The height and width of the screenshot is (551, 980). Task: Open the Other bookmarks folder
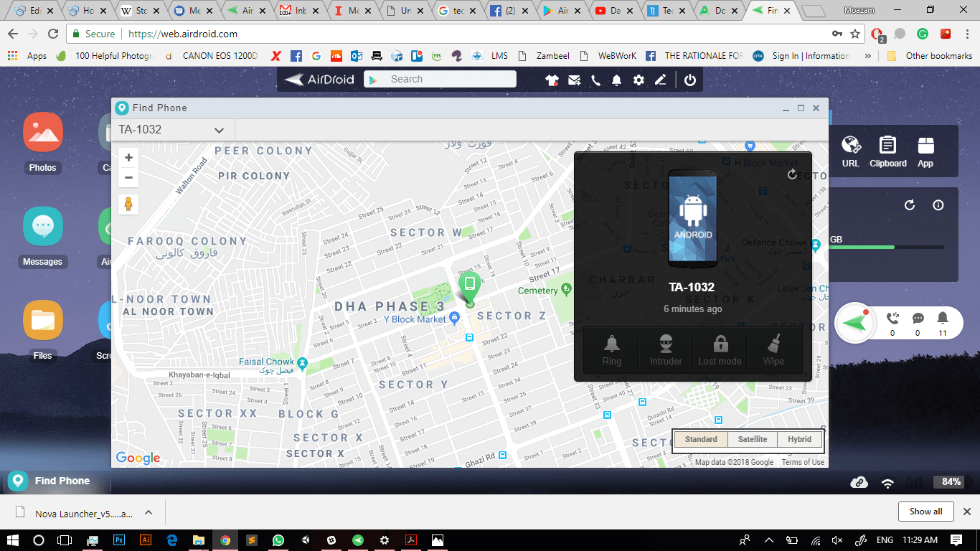tap(930, 56)
